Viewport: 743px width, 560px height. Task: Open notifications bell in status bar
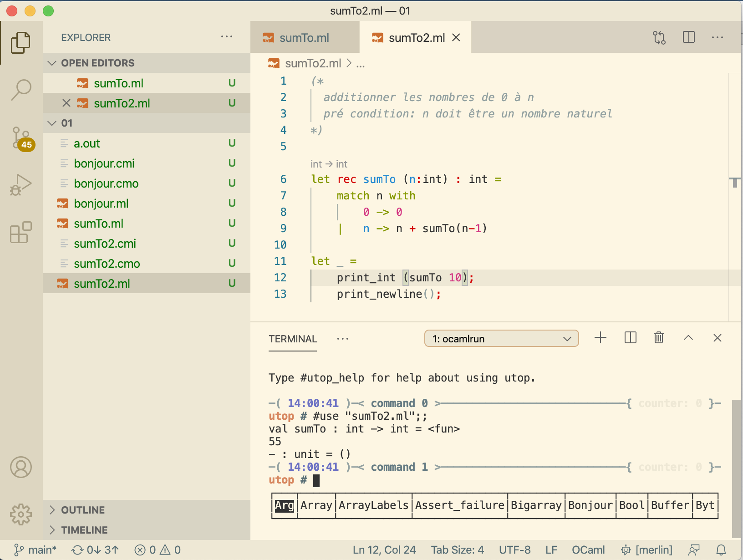pos(721,550)
